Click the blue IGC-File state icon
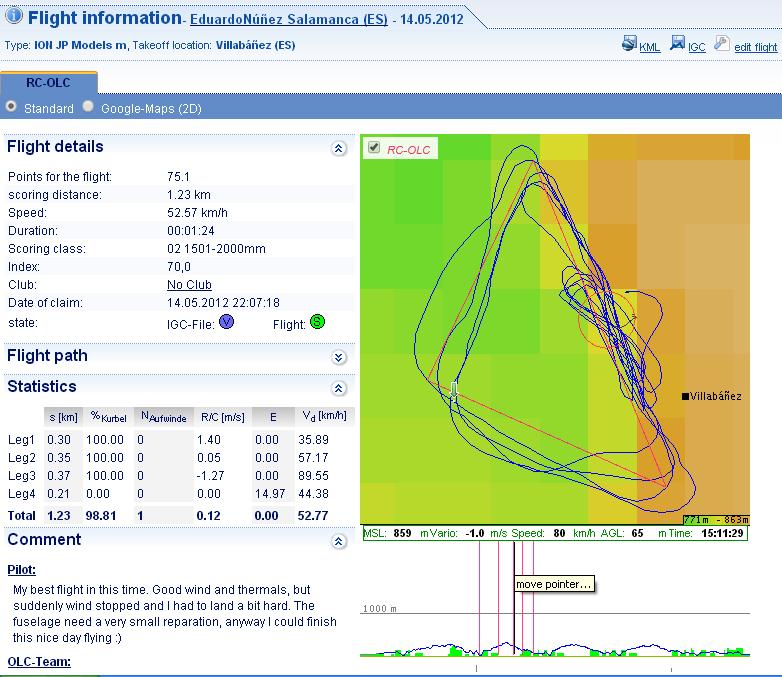 pyautogui.click(x=226, y=321)
